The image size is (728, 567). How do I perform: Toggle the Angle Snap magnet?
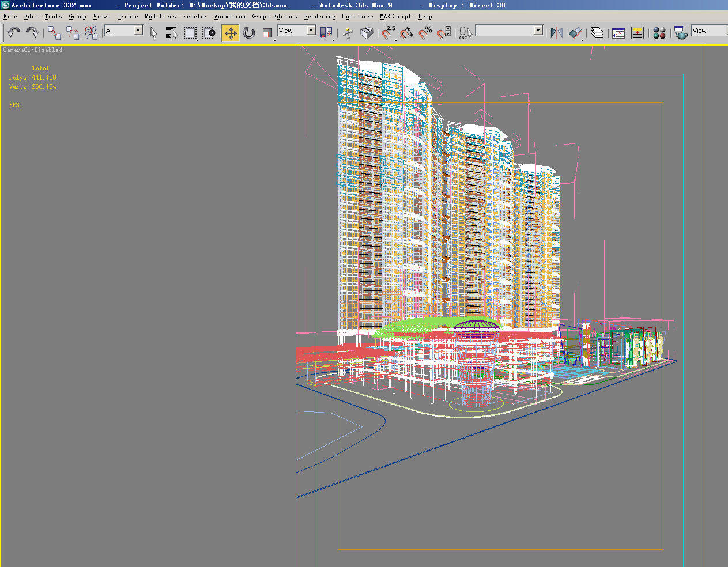coord(406,33)
